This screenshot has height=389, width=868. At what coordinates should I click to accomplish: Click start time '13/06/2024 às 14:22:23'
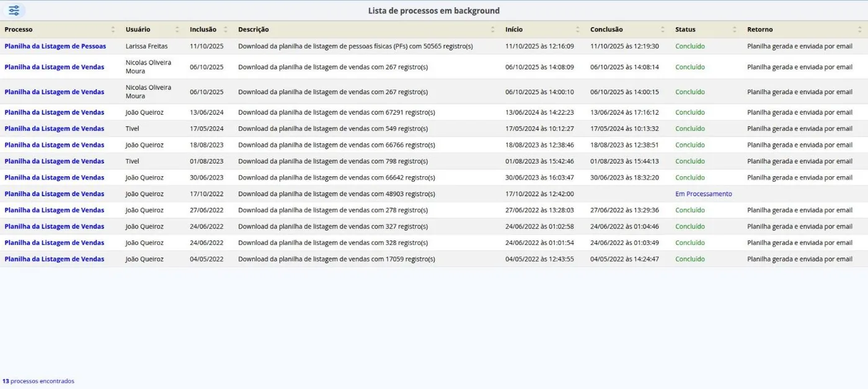(539, 112)
